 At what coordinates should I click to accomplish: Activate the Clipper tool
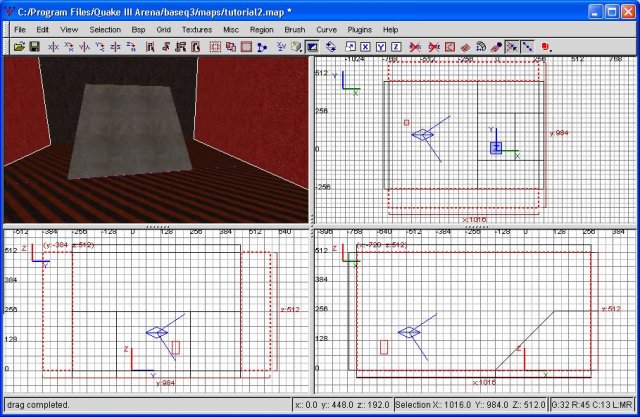click(262, 47)
